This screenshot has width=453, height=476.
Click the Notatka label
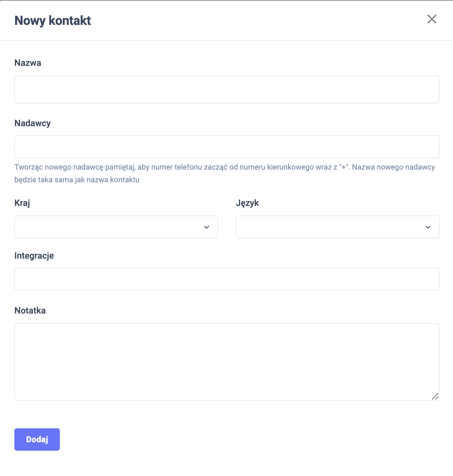coord(30,311)
